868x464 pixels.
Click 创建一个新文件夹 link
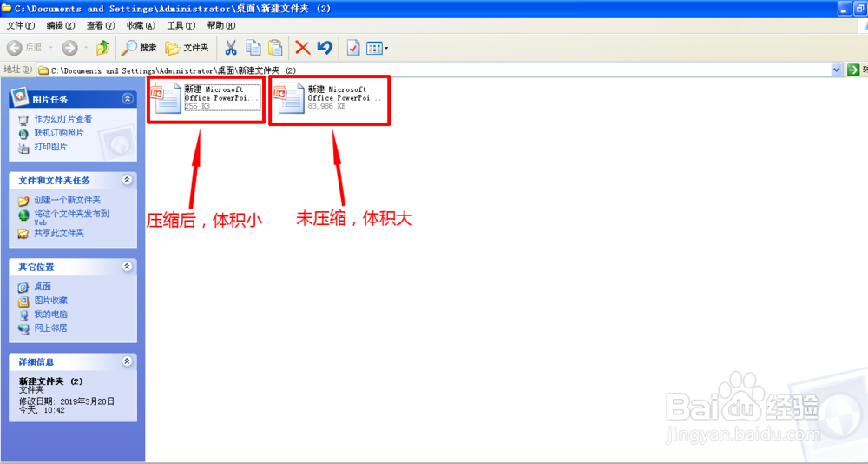tap(68, 200)
